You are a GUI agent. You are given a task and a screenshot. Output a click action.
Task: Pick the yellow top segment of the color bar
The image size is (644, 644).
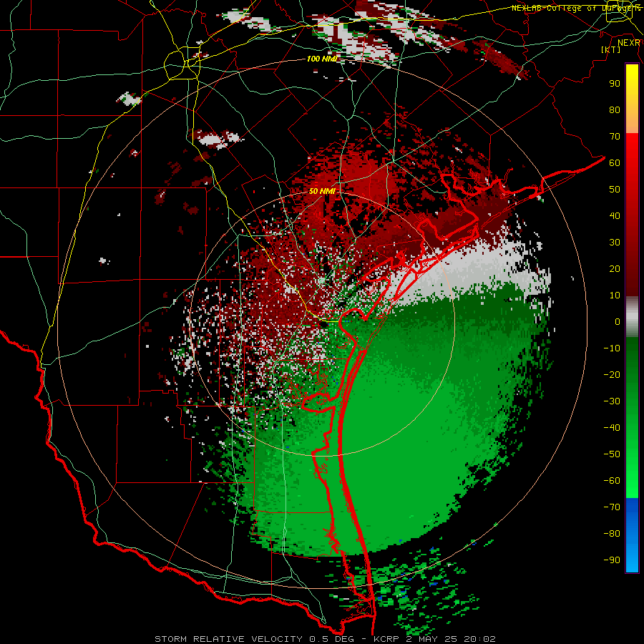[632, 99]
